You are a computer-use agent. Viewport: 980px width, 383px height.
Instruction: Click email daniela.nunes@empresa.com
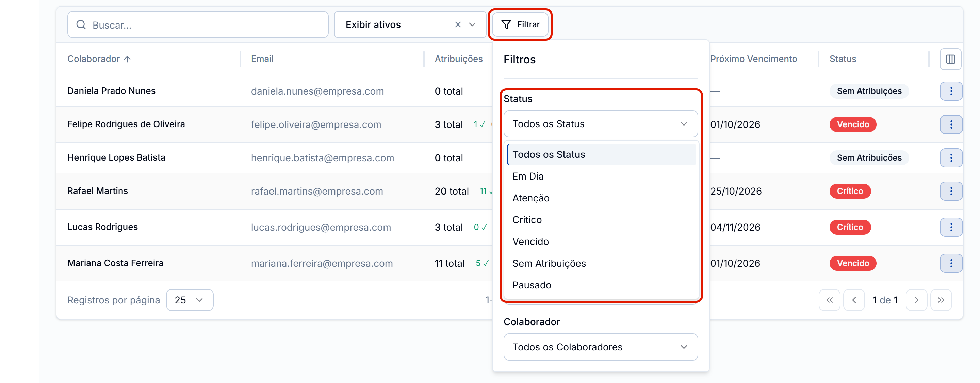pyautogui.click(x=317, y=91)
